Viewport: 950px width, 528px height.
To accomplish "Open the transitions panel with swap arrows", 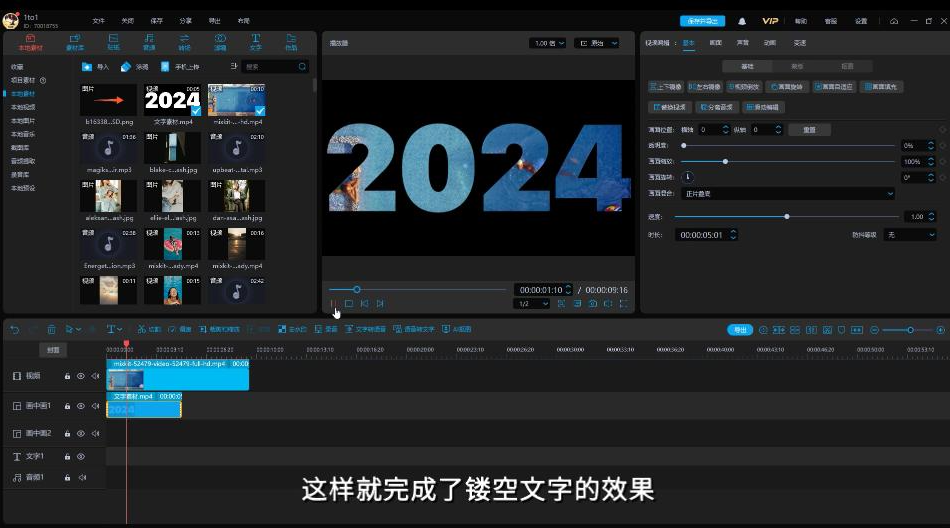I will 184,42.
